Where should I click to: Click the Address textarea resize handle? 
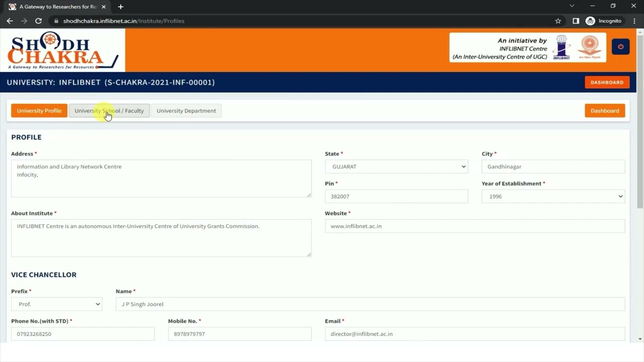pos(309,195)
